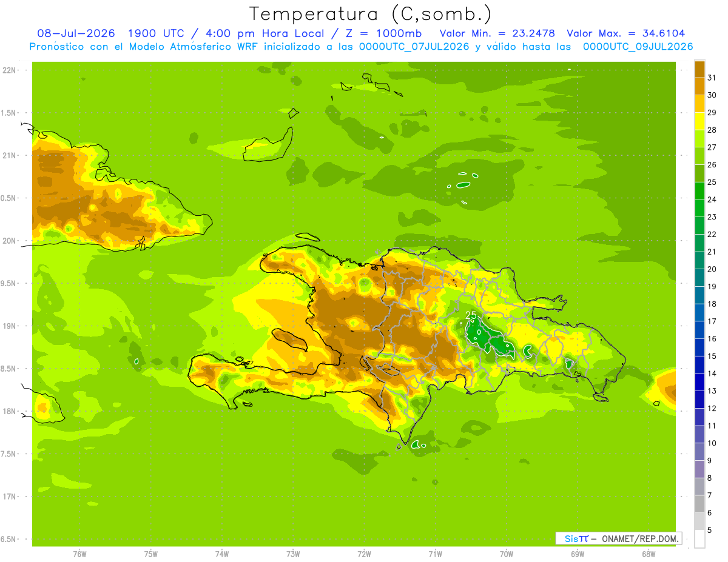
Task: Click the "20N" latitude label
Action: pyautogui.click(x=10, y=241)
